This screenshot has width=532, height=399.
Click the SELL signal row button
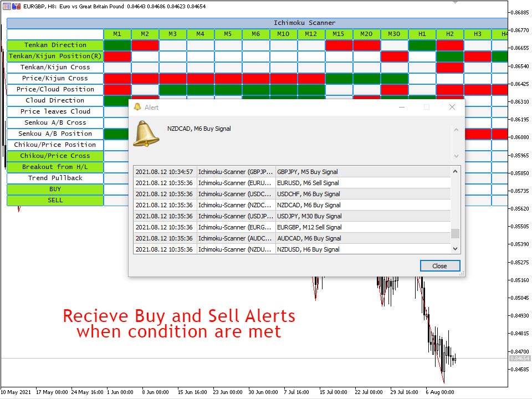tap(55, 201)
